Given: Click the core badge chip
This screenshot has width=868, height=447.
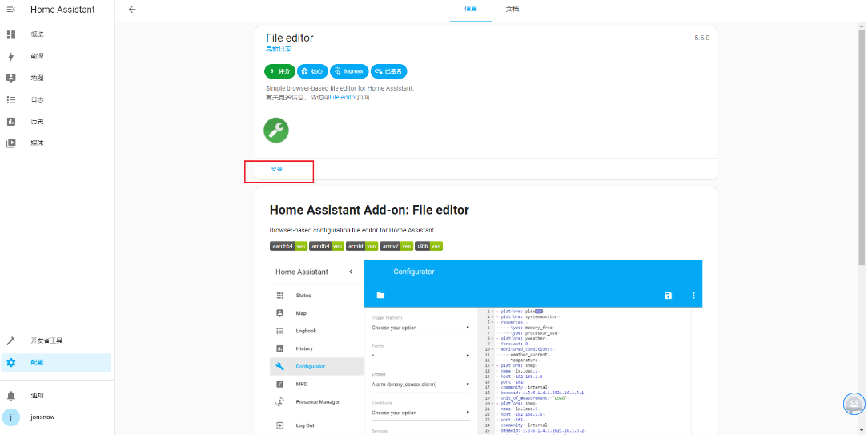Looking at the screenshot, I should click(x=312, y=71).
